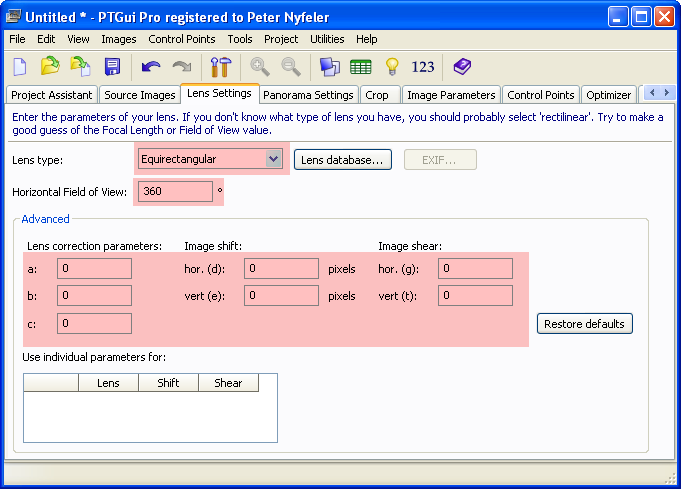Open the Image Parameters tab
The width and height of the screenshot is (681, 489).
pos(451,95)
